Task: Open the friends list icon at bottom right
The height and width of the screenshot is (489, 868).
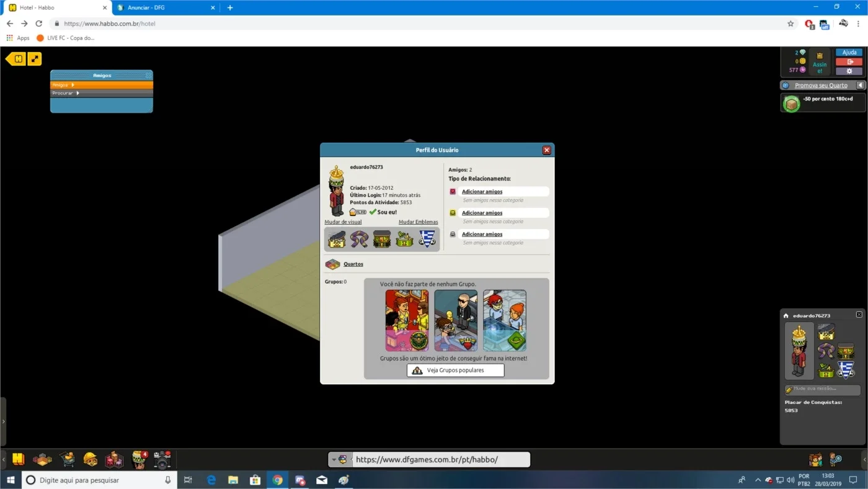Action: click(x=816, y=460)
